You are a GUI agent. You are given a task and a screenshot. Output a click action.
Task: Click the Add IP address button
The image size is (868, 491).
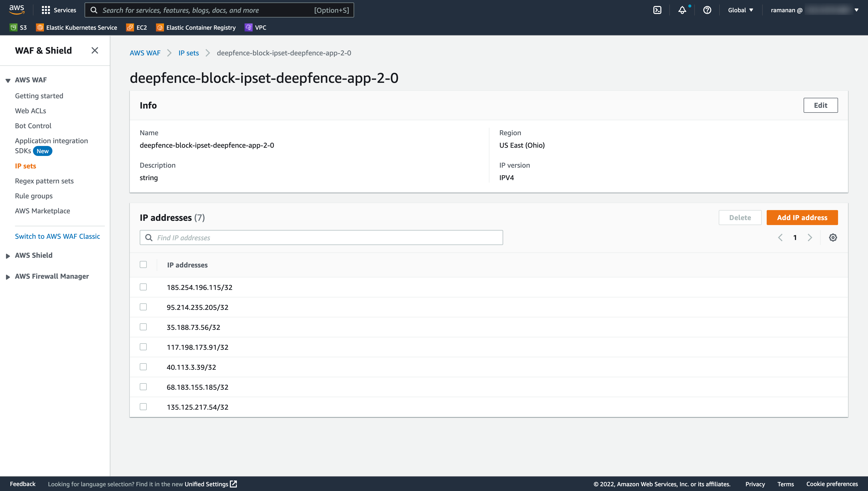pos(802,218)
